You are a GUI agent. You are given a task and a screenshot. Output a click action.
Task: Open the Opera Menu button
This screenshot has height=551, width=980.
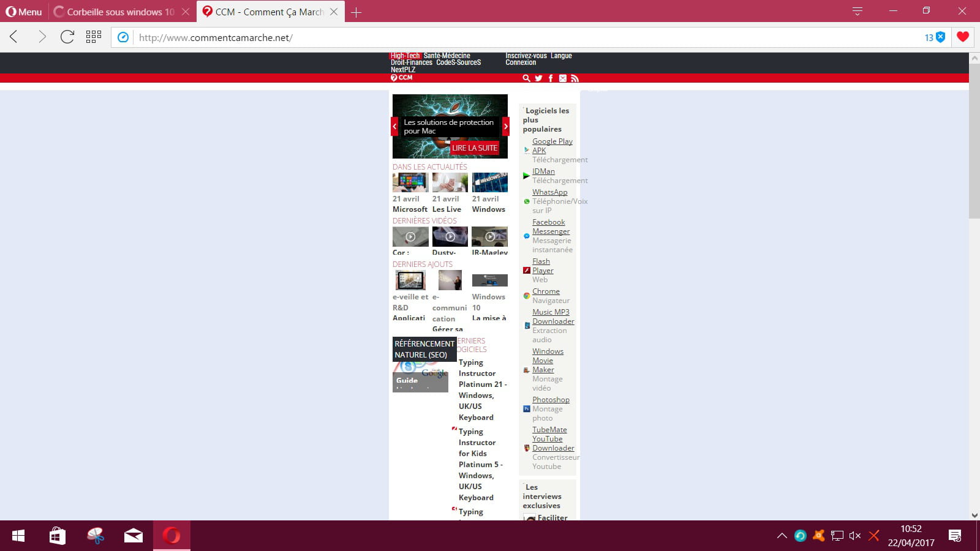pos(24,12)
